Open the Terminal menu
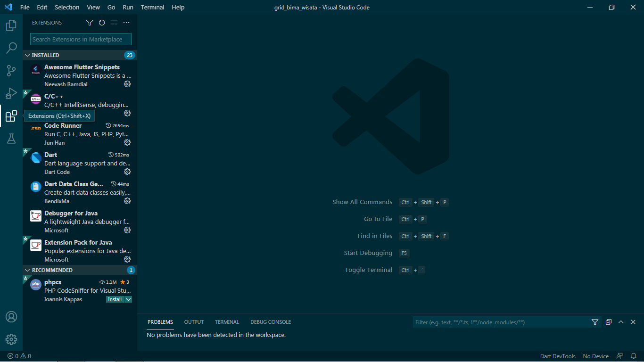 [x=153, y=7]
